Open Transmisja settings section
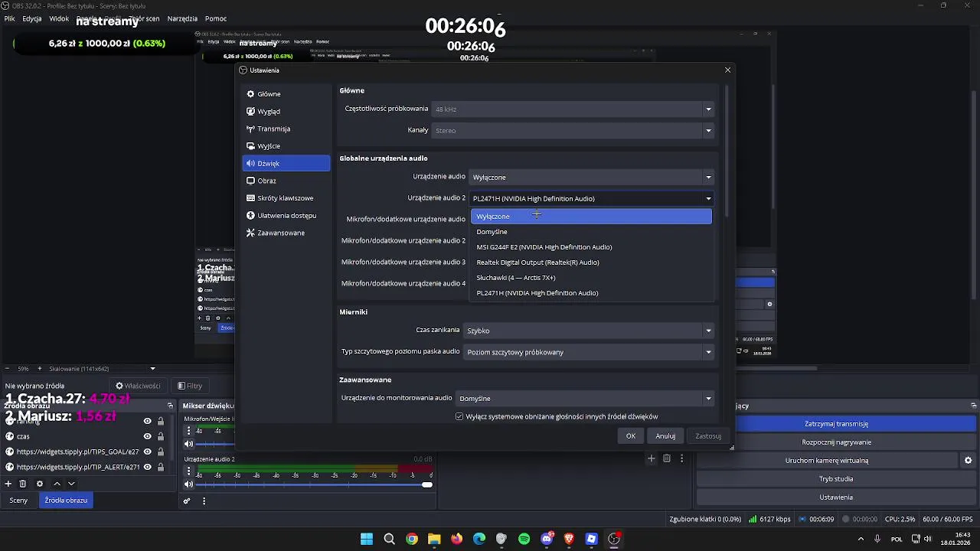Screen dimensions: 980x551 [286, 129]
